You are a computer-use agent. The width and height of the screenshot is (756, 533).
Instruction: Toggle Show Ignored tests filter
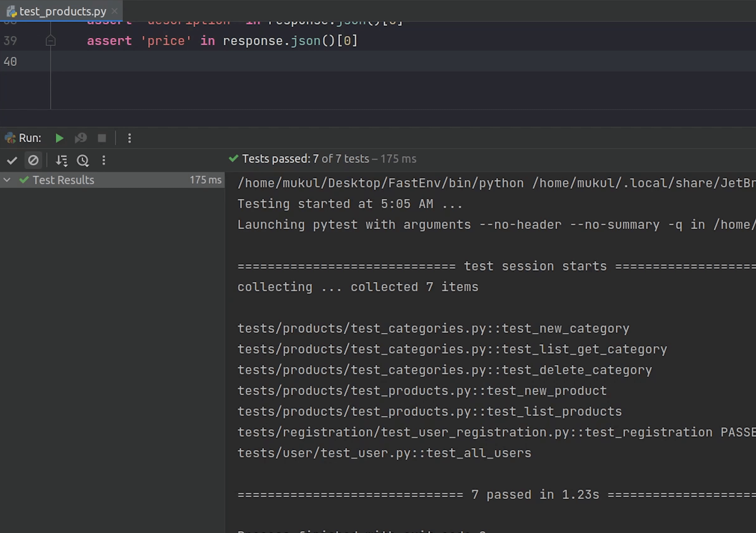coord(33,160)
